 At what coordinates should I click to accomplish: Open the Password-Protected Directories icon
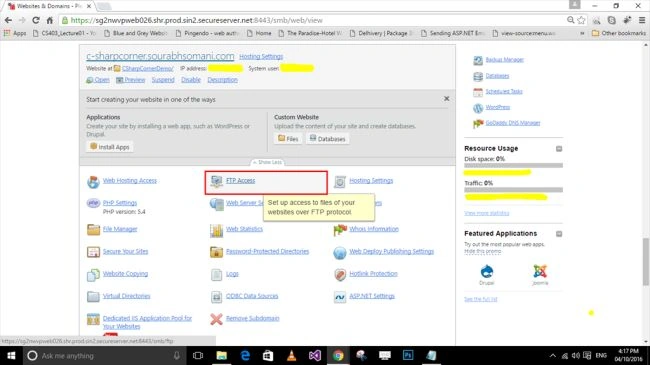point(216,252)
